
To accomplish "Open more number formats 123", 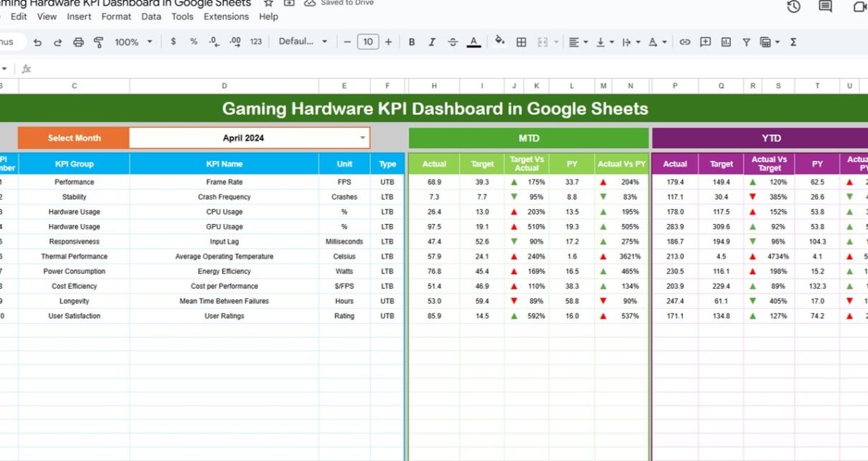I will pos(255,42).
